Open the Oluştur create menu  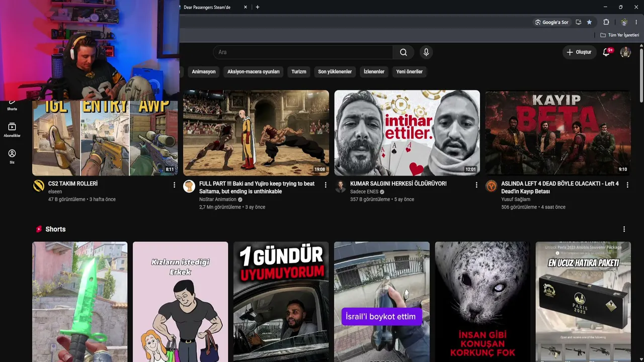pos(579,52)
